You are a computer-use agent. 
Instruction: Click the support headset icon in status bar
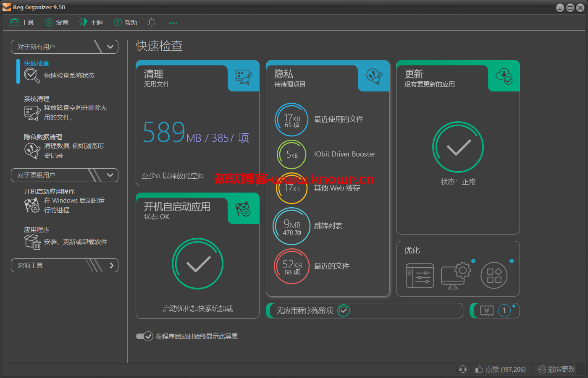coord(463,369)
